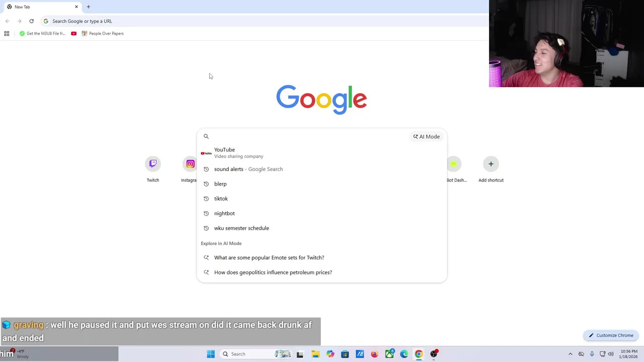
Task: Launch Copilot from the taskbar
Action: tap(330, 354)
